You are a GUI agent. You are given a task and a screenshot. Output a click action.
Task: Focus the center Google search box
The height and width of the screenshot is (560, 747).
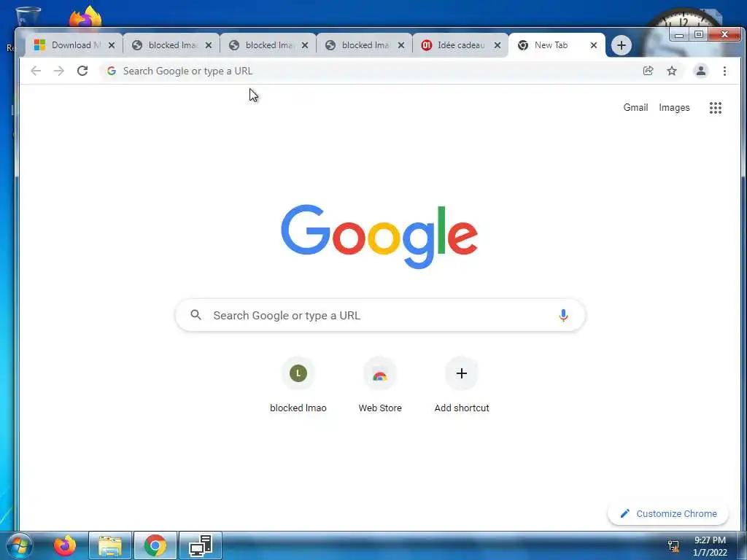(380, 315)
